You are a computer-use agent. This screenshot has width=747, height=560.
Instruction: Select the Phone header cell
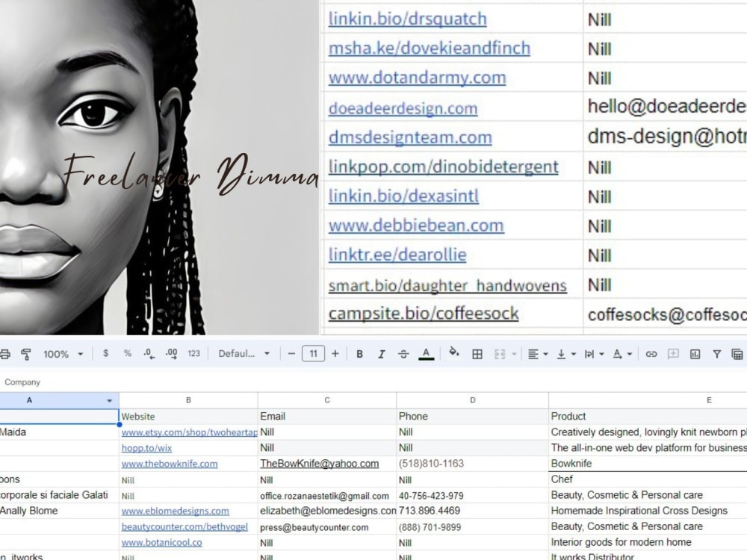click(473, 416)
